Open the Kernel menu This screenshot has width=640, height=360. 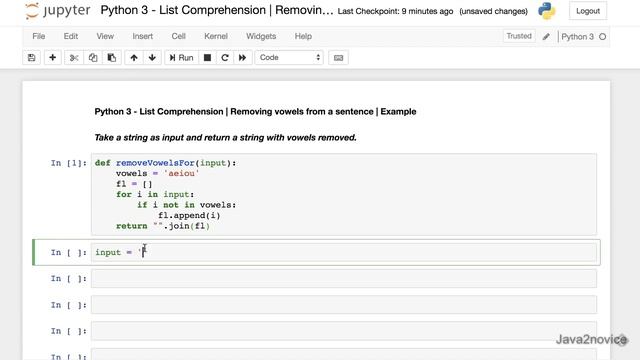tap(216, 36)
